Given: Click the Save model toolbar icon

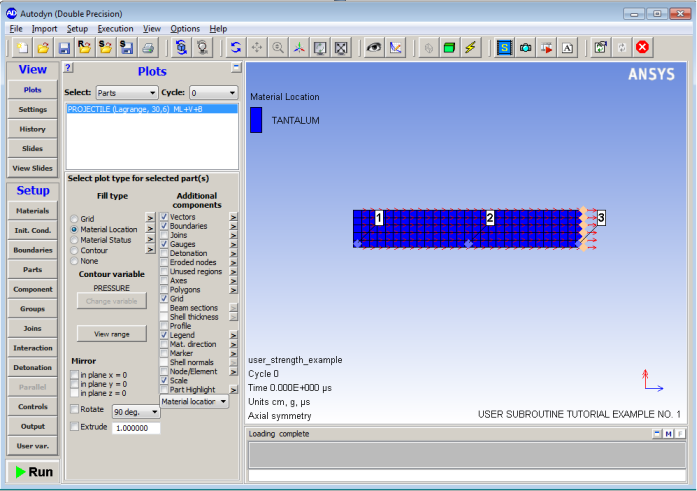Looking at the screenshot, I should (64, 47).
